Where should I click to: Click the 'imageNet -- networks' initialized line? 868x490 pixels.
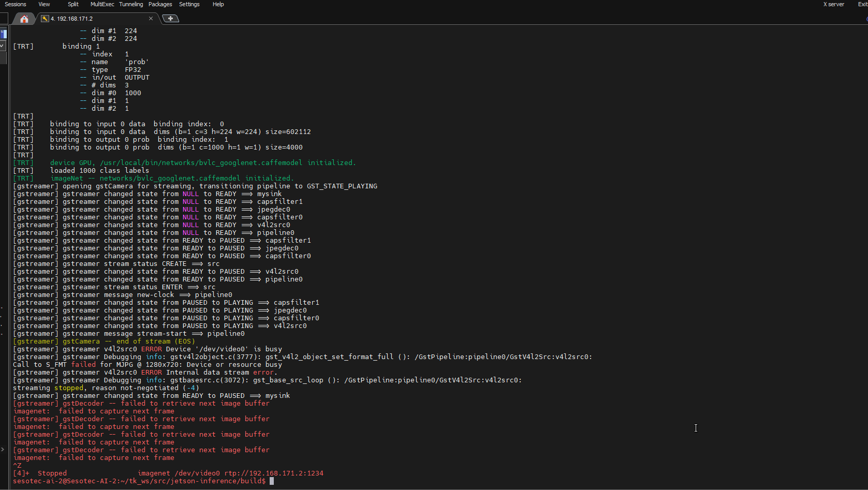[x=153, y=179]
